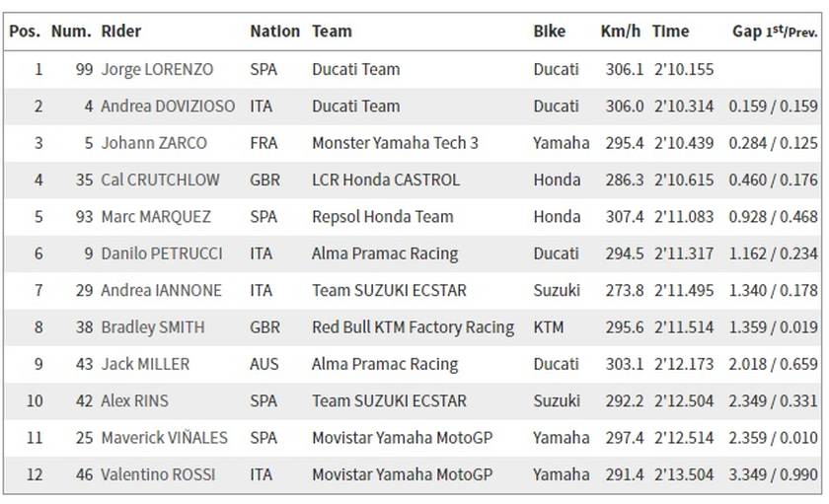Screen dimensions: 829x504
Task: Click the Nation column header
Action: pos(275,32)
